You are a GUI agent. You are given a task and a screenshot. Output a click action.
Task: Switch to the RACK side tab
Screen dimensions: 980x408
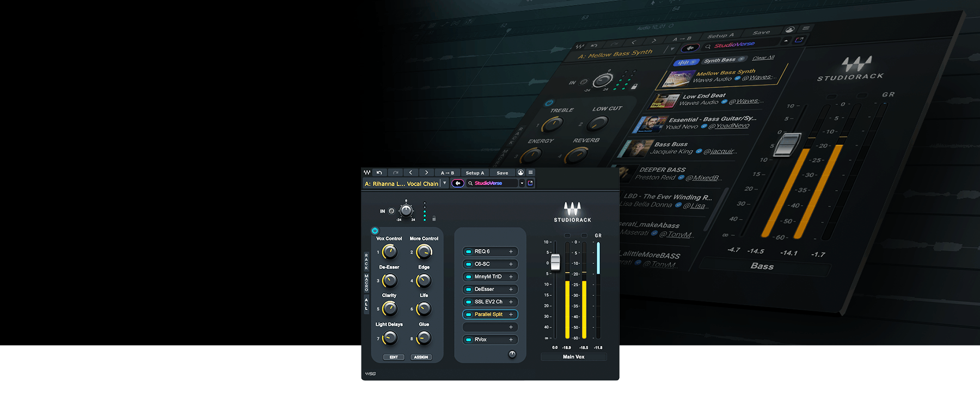coord(366,262)
